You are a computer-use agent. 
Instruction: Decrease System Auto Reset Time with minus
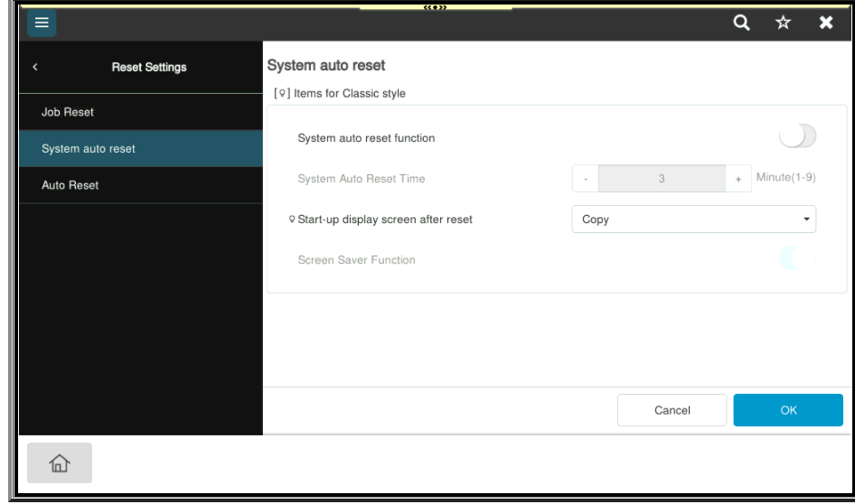(586, 179)
